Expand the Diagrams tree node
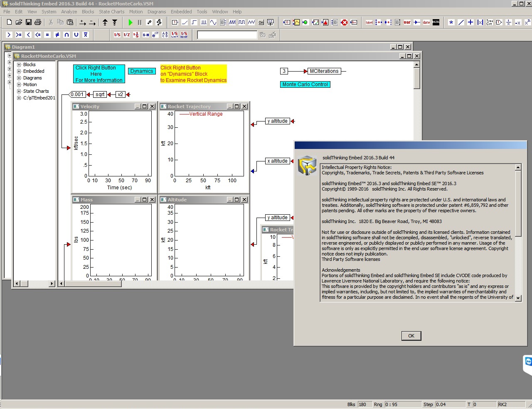Image resolution: width=532 pixels, height=409 pixels. pyautogui.click(x=19, y=78)
